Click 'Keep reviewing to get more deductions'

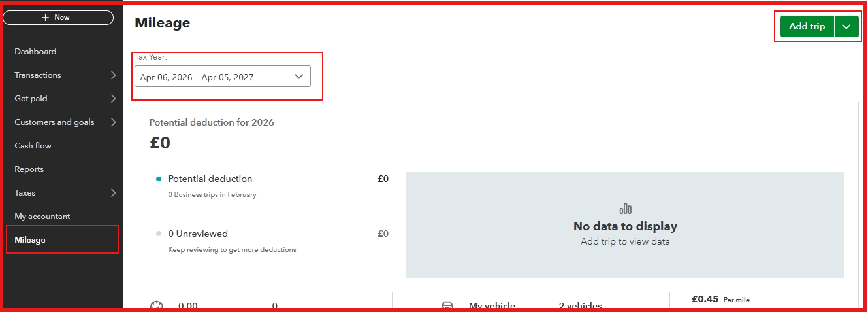[232, 249]
